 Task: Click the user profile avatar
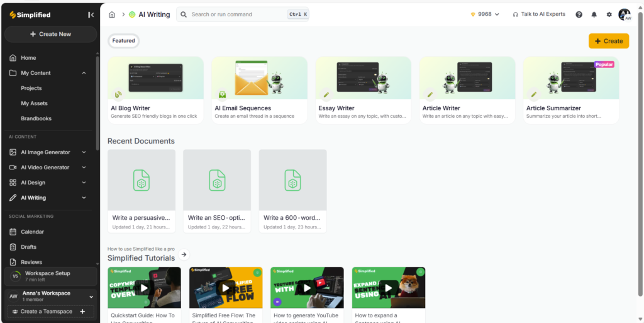[624, 14]
